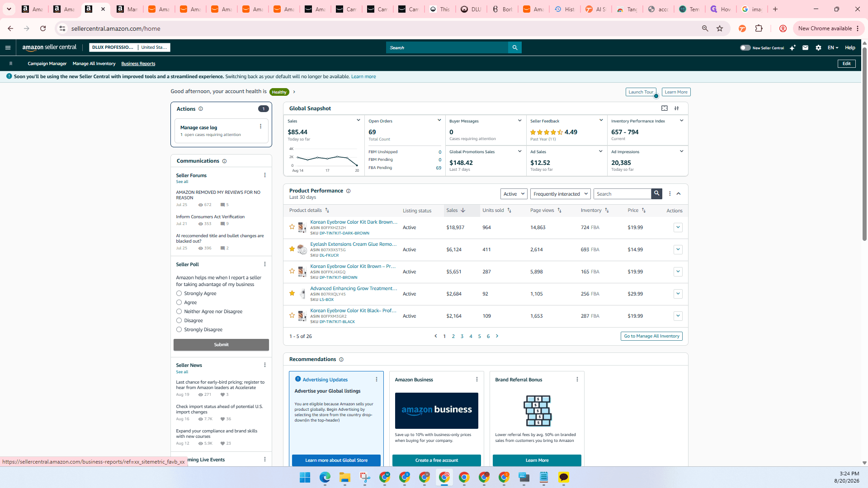Click Actions info icon
The image size is (868, 488).
[x=201, y=109]
